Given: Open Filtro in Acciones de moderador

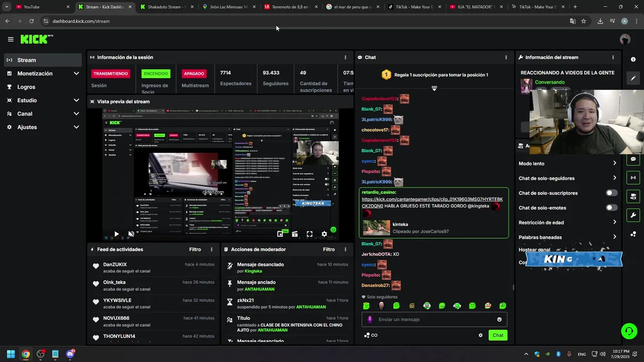Looking at the screenshot, I should [329, 249].
